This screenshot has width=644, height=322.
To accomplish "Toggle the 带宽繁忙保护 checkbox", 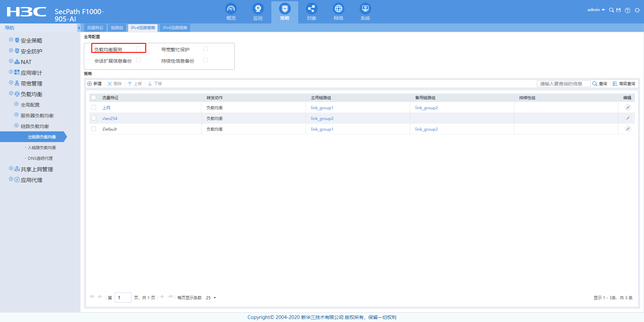I will point(205,49).
